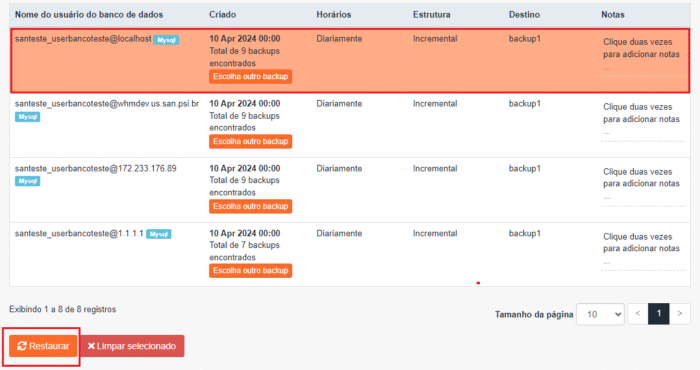Select page 1 in the pagination
This screenshot has height=370, width=700.
(658, 314)
